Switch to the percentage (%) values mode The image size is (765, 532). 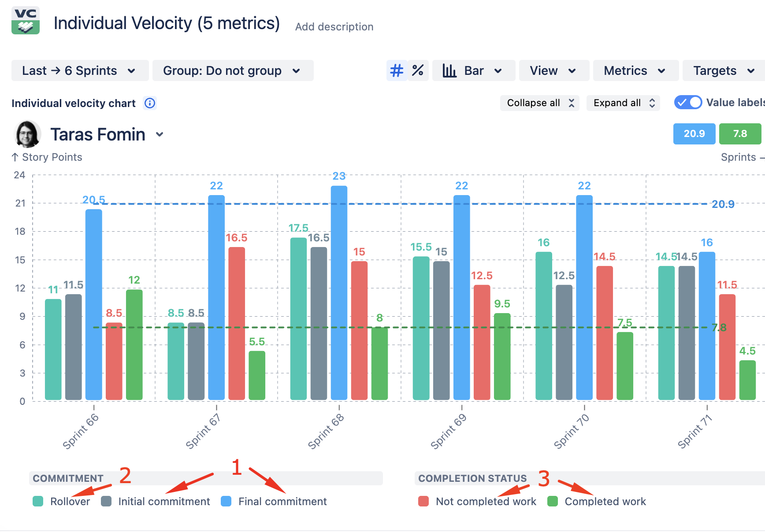coord(418,70)
